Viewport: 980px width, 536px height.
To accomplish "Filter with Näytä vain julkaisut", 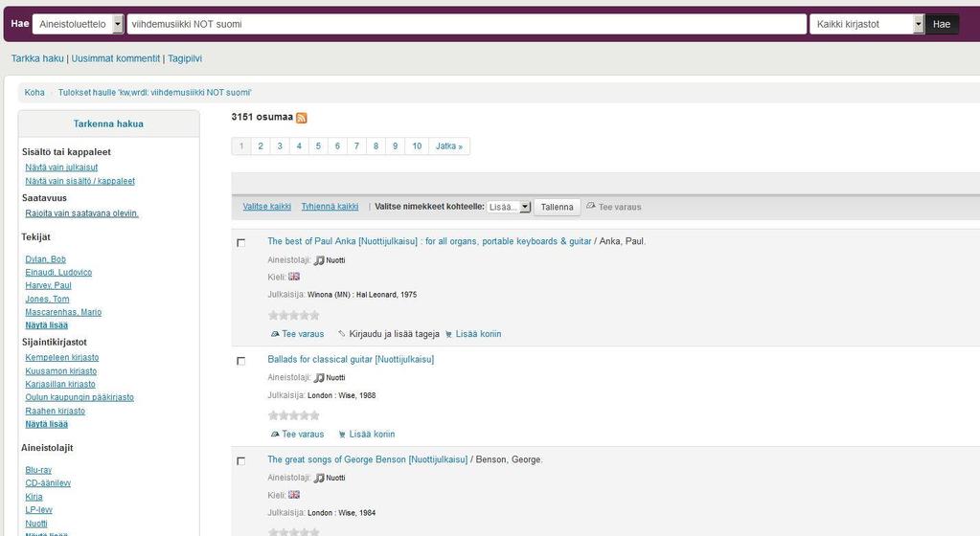I will pyautogui.click(x=61, y=167).
